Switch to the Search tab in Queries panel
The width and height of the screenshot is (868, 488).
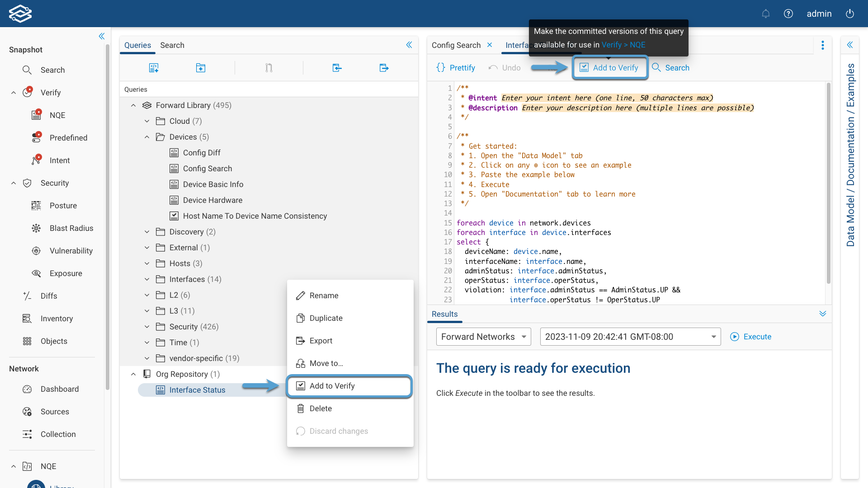tap(172, 45)
